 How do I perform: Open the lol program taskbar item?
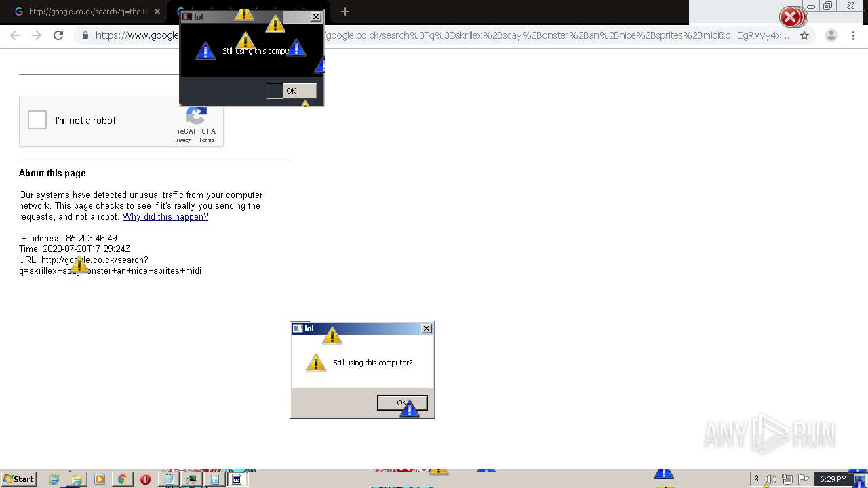[x=237, y=479]
